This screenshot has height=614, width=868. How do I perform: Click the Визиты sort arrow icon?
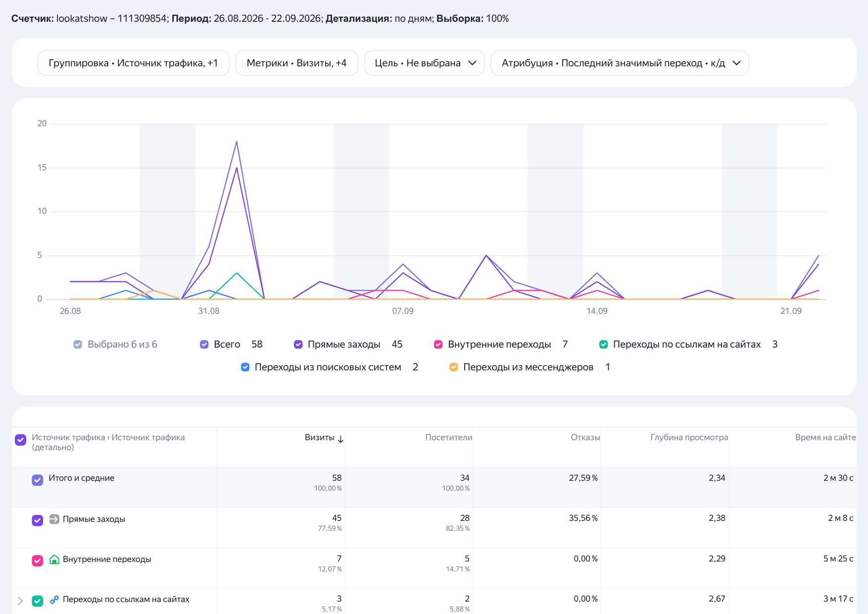tap(340, 439)
